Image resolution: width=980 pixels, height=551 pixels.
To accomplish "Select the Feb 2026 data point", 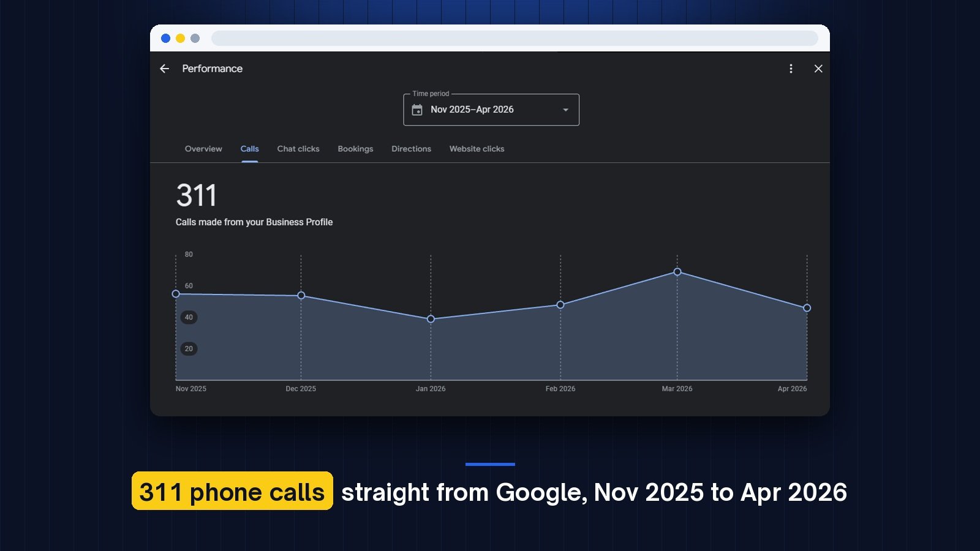I will click(x=560, y=305).
